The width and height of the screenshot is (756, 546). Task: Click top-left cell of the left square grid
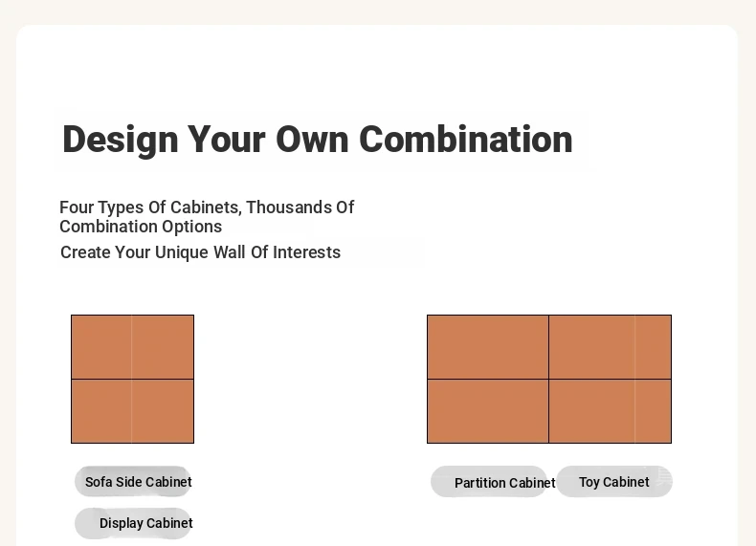pos(101,347)
